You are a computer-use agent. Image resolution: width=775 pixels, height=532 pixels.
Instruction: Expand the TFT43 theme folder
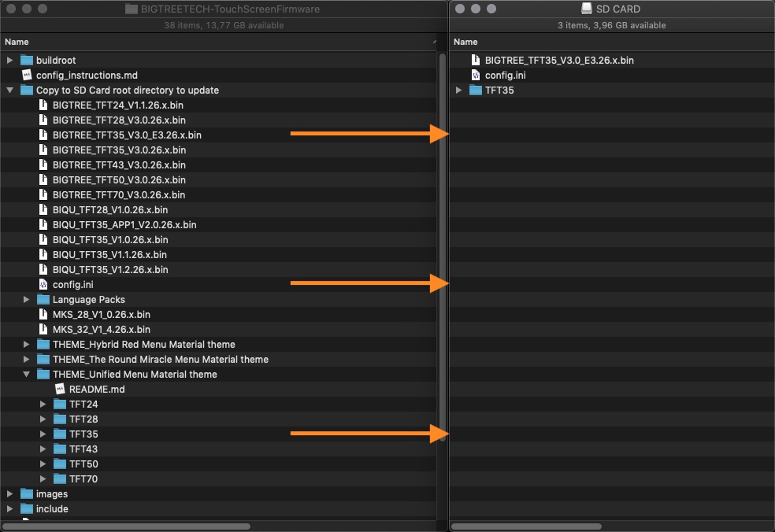pos(43,449)
